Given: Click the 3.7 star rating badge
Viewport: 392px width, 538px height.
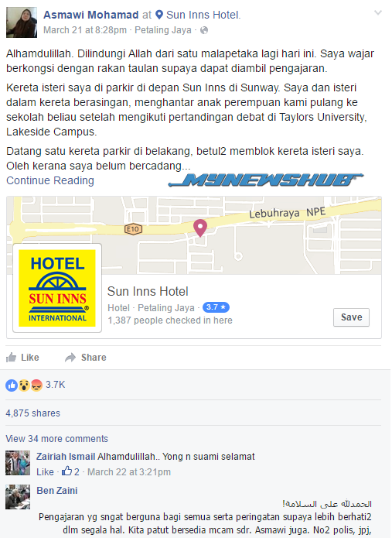Looking at the screenshot, I should pos(216,307).
